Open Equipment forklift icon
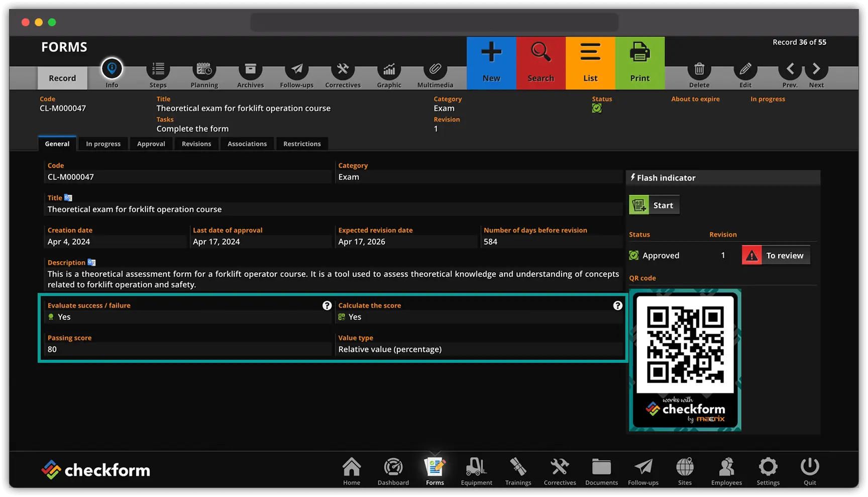 [477, 471]
